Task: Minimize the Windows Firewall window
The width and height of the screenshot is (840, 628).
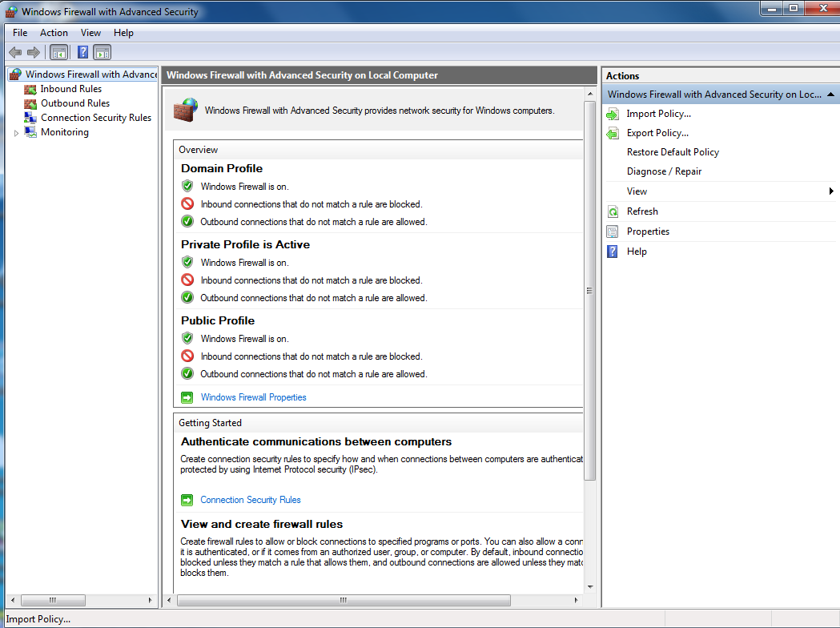Action: (x=772, y=8)
